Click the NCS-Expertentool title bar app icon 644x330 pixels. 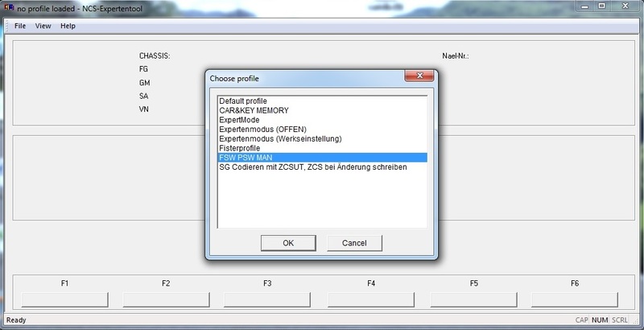[9, 8]
